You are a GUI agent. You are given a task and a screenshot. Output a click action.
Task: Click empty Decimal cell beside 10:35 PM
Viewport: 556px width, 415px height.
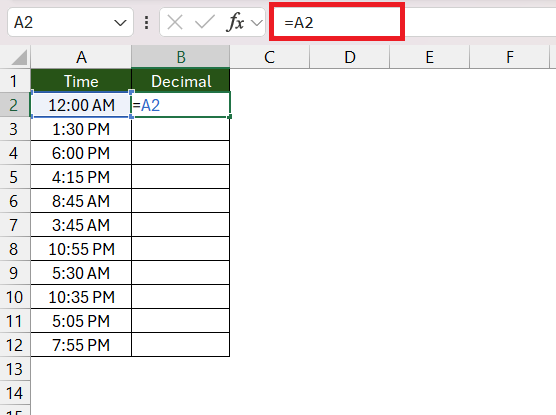click(180, 297)
